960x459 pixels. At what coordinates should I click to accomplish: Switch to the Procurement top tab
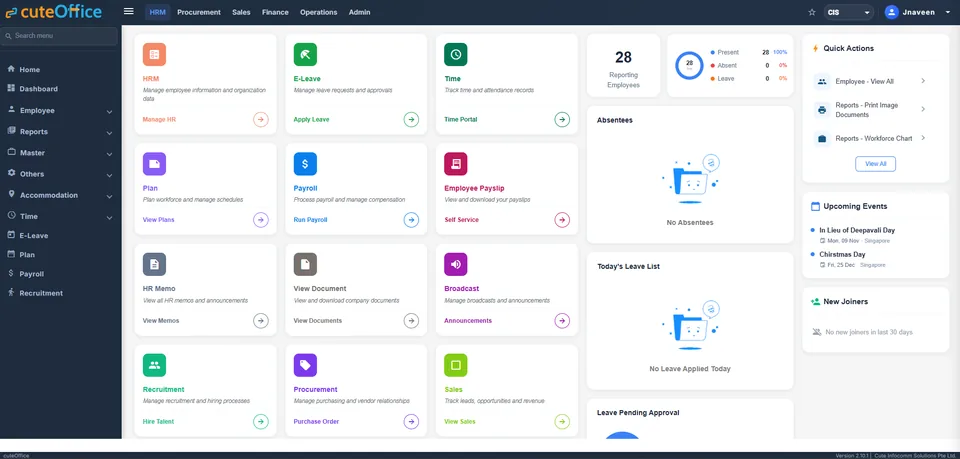click(199, 12)
